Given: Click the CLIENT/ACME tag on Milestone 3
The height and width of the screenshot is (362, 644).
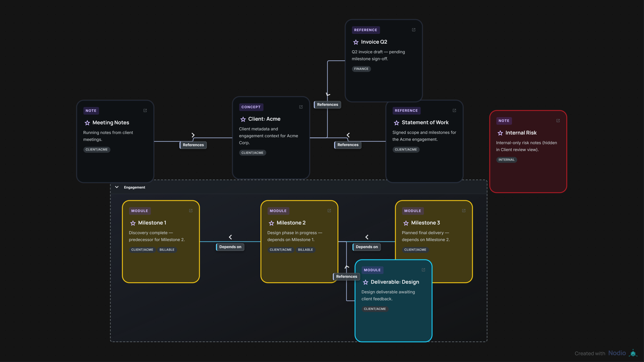Looking at the screenshot, I should tap(415, 250).
